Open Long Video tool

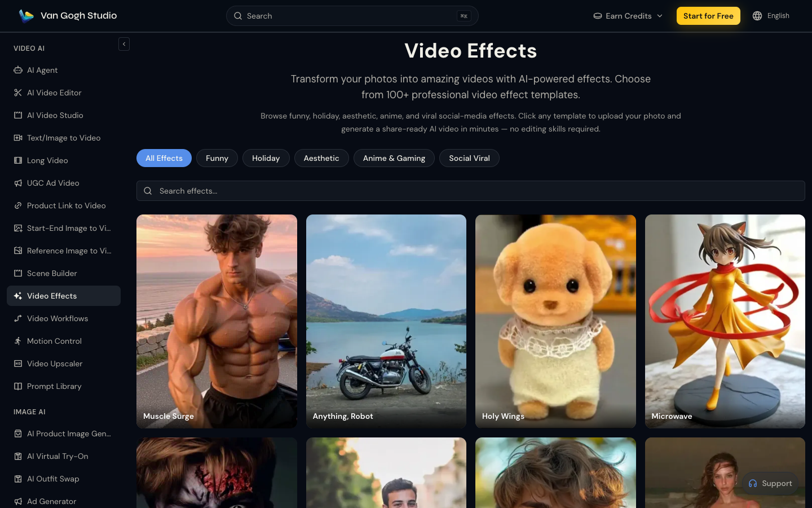click(x=64, y=160)
